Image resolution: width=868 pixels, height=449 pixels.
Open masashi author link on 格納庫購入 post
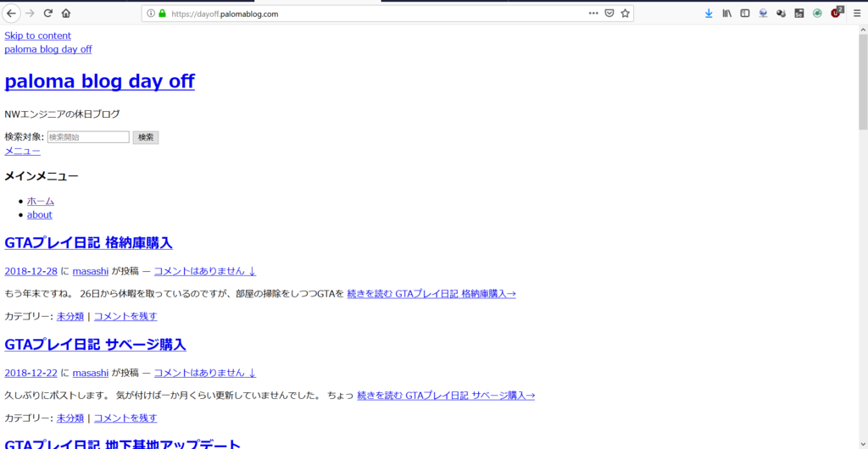point(90,271)
